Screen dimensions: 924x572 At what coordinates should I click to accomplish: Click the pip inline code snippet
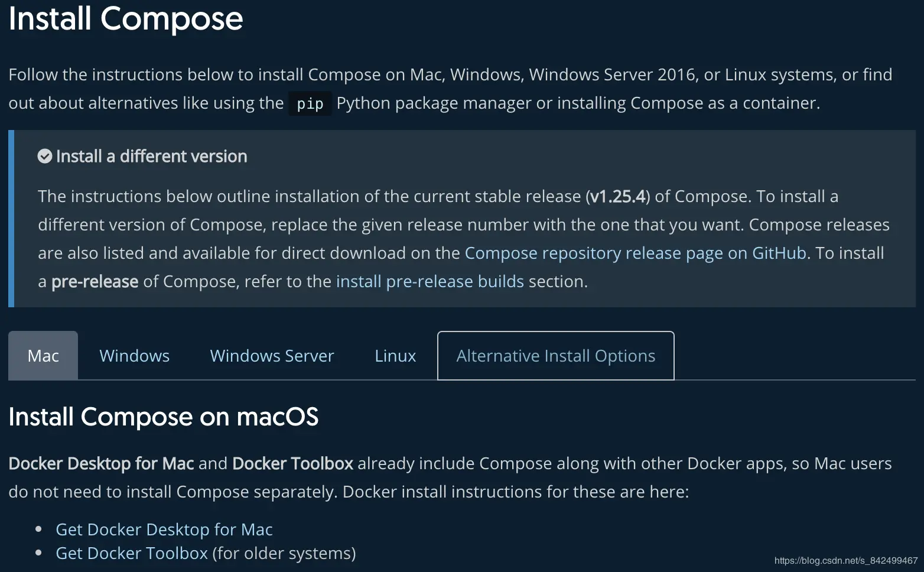click(x=310, y=104)
